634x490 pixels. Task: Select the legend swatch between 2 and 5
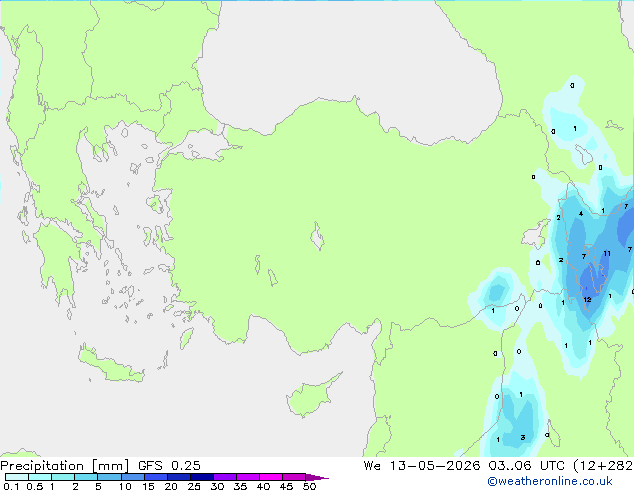click(86, 477)
